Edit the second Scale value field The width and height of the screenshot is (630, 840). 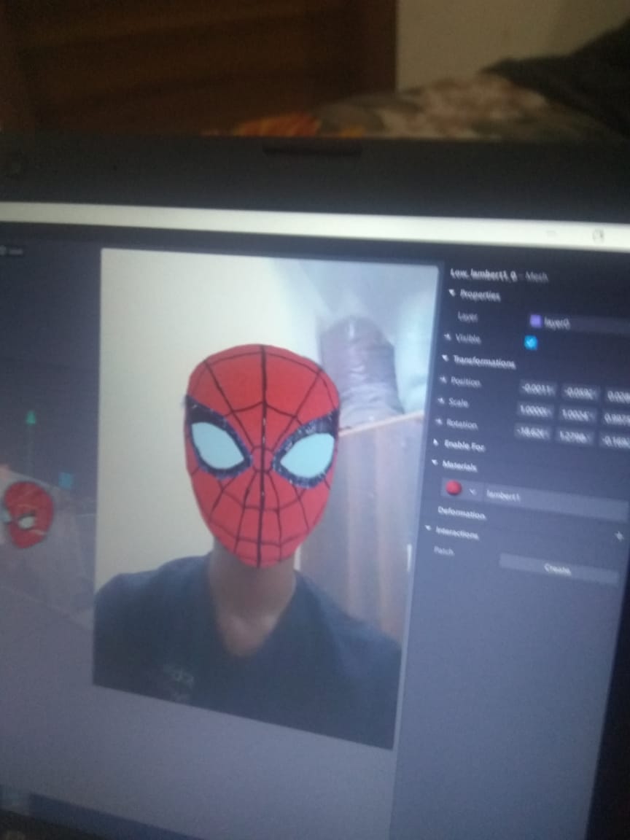click(x=578, y=415)
